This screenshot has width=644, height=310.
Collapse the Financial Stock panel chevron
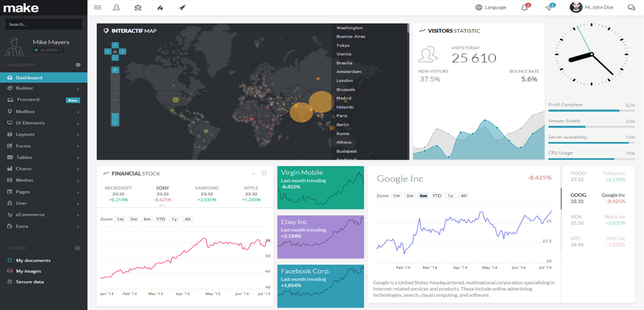click(253, 174)
